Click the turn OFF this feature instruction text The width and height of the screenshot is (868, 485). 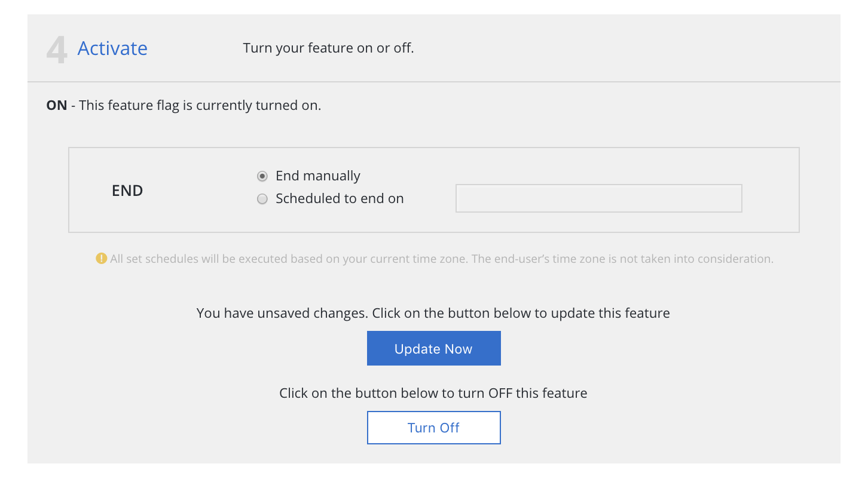tap(433, 393)
